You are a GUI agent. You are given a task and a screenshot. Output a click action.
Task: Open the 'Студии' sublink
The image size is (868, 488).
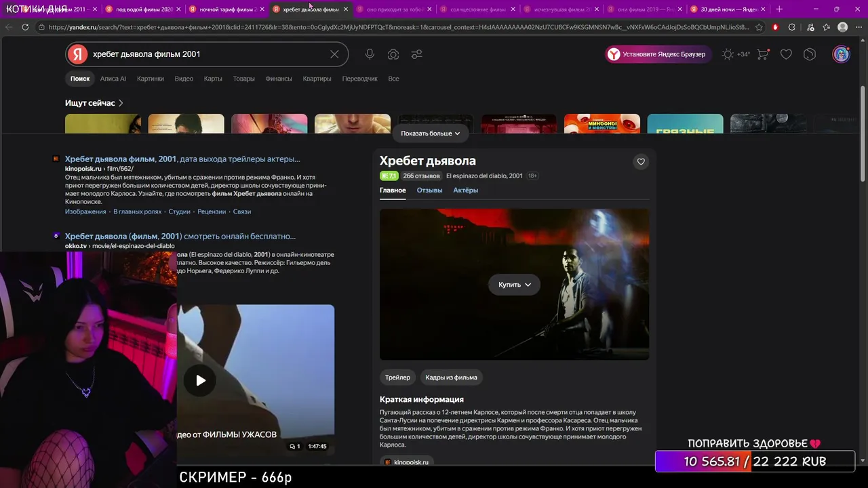(x=180, y=211)
